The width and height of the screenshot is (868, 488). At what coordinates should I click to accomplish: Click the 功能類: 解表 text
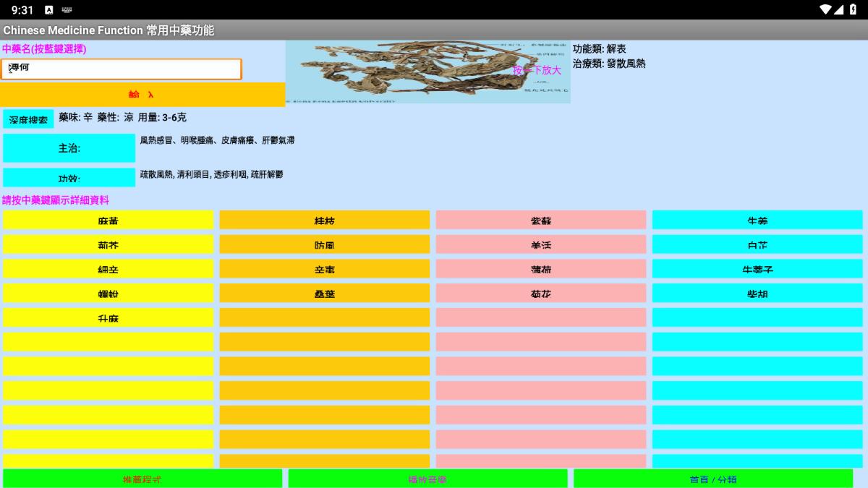600,49
